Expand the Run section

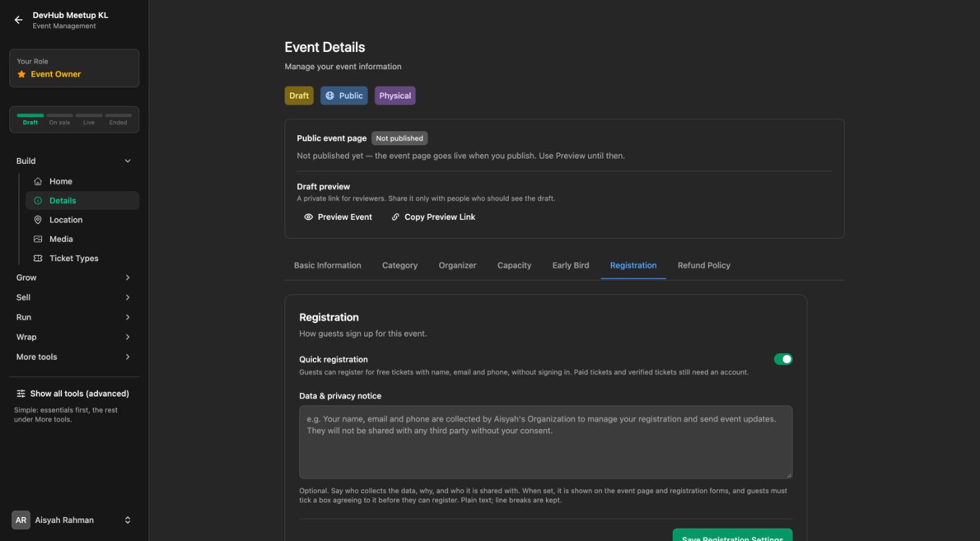74,317
